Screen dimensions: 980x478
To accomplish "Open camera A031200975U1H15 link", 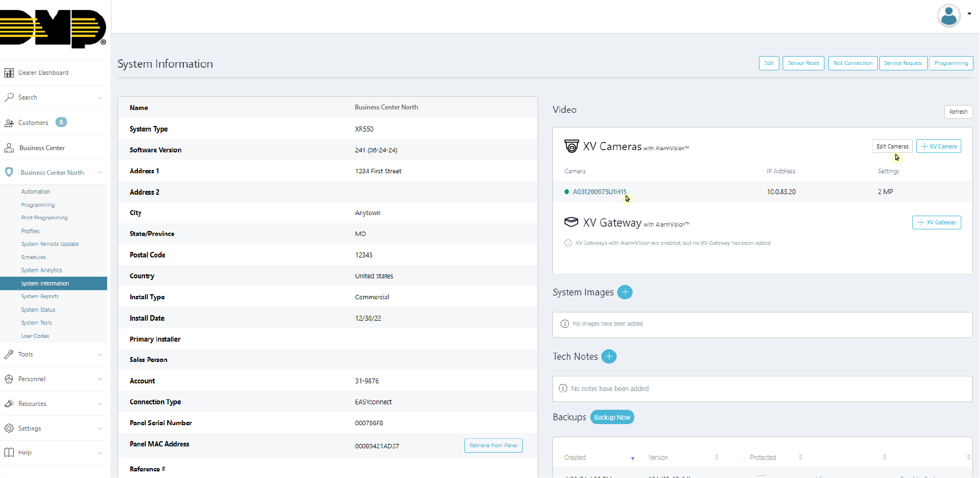I will [599, 192].
